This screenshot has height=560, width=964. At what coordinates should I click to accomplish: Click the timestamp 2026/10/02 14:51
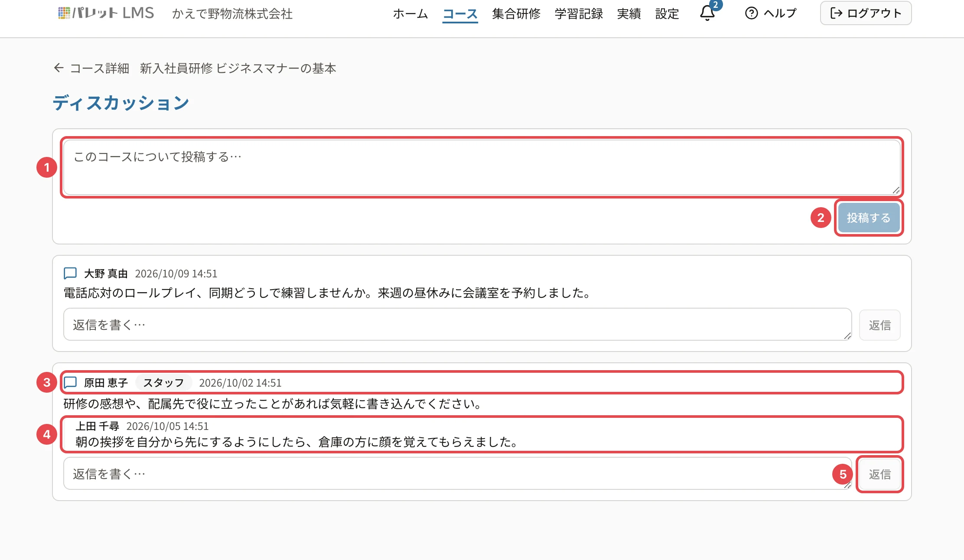point(240,383)
